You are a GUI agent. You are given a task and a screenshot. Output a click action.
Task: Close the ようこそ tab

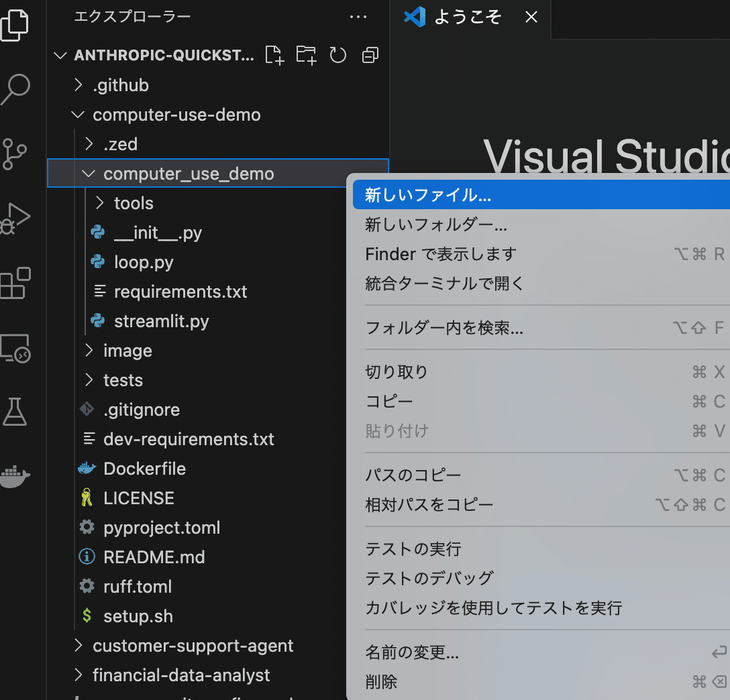(x=531, y=17)
